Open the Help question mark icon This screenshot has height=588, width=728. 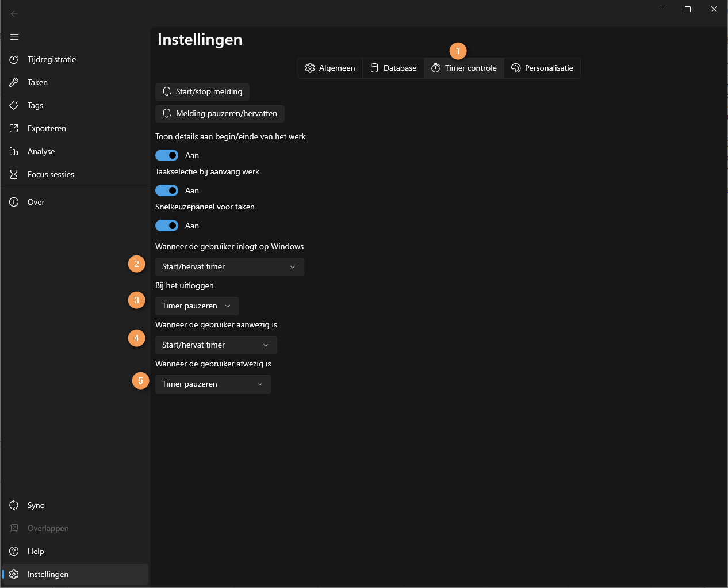pos(14,551)
